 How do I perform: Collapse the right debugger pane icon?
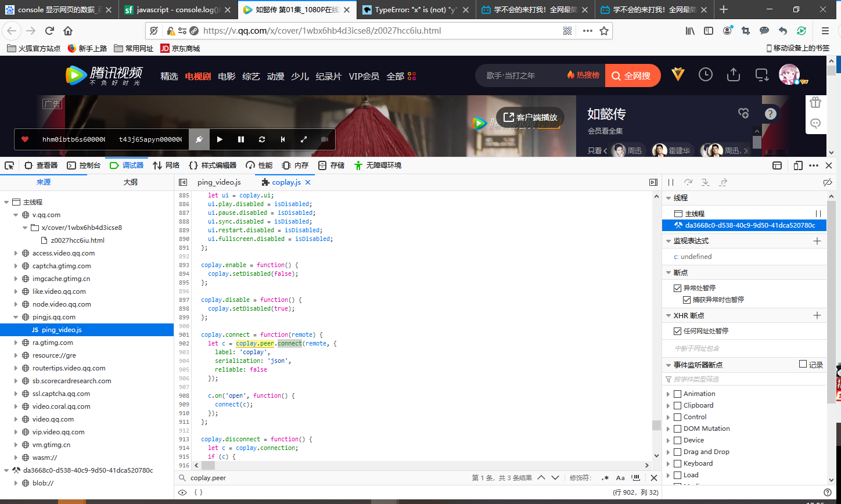click(653, 182)
